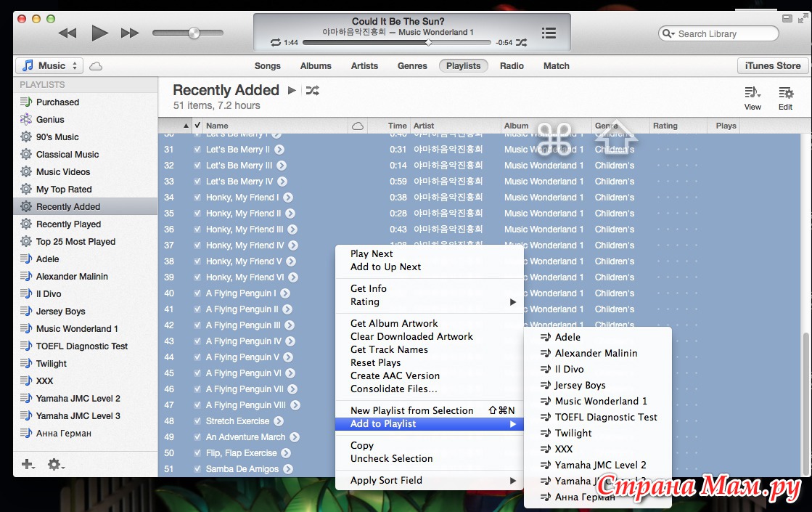Uncheck the checkbox for A Flying Penguin I
The width and height of the screenshot is (812, 512).
coord(197,293)
